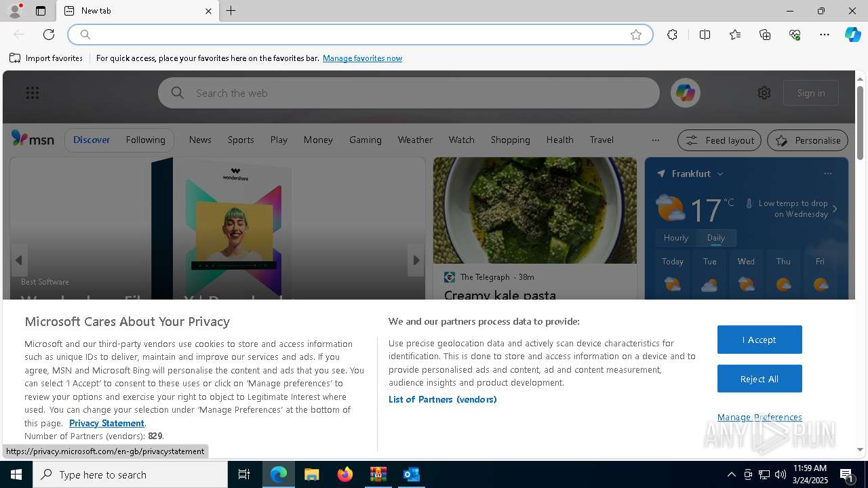Open Feed layout options
Image resolution: width=868 pixels, height=488 pixels.
720,140
